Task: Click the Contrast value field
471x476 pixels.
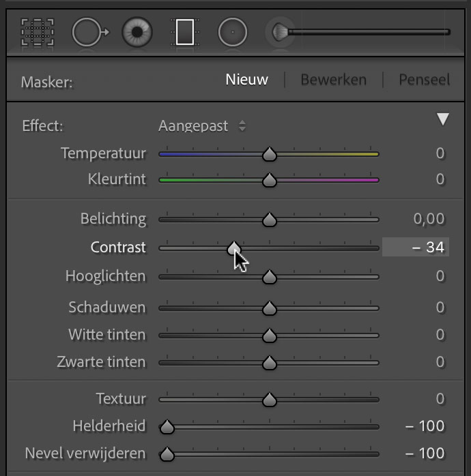Action: [x=416, y=247]
